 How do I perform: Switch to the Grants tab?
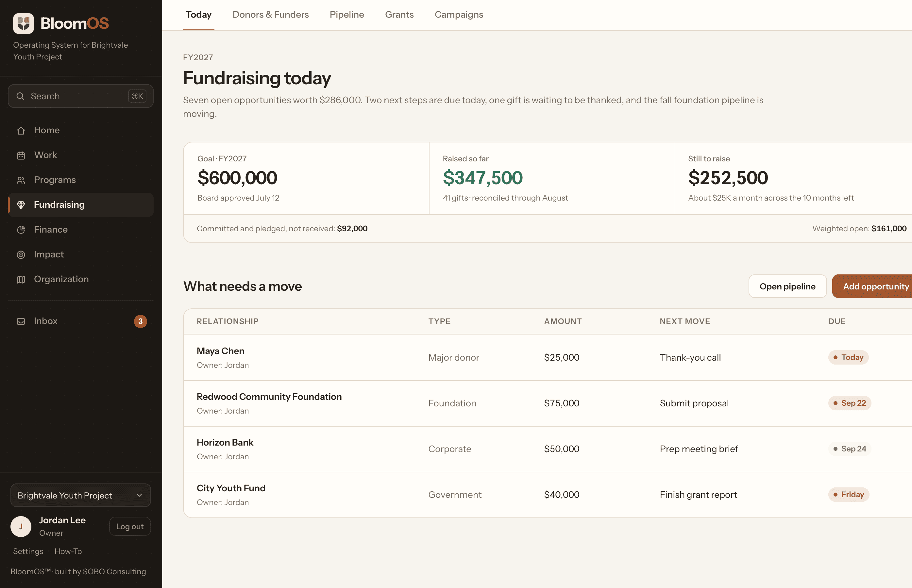coord(399,14)
